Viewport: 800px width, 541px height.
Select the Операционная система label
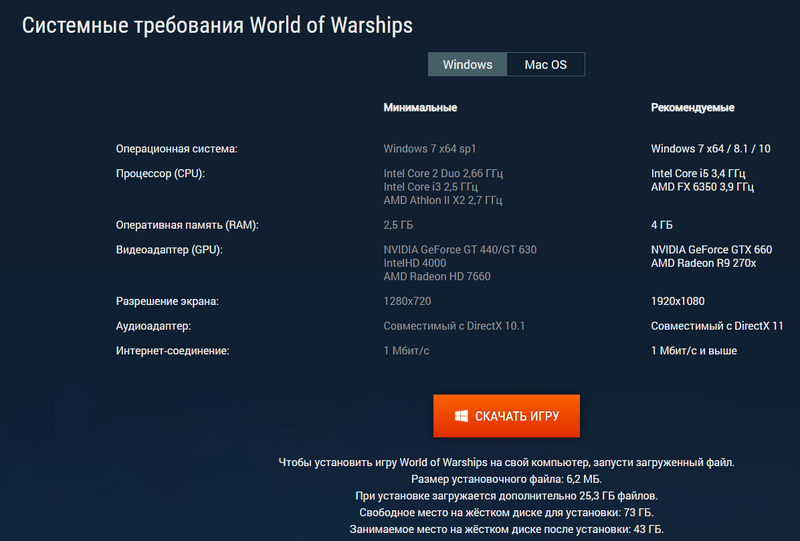click(x=177, y=149)
